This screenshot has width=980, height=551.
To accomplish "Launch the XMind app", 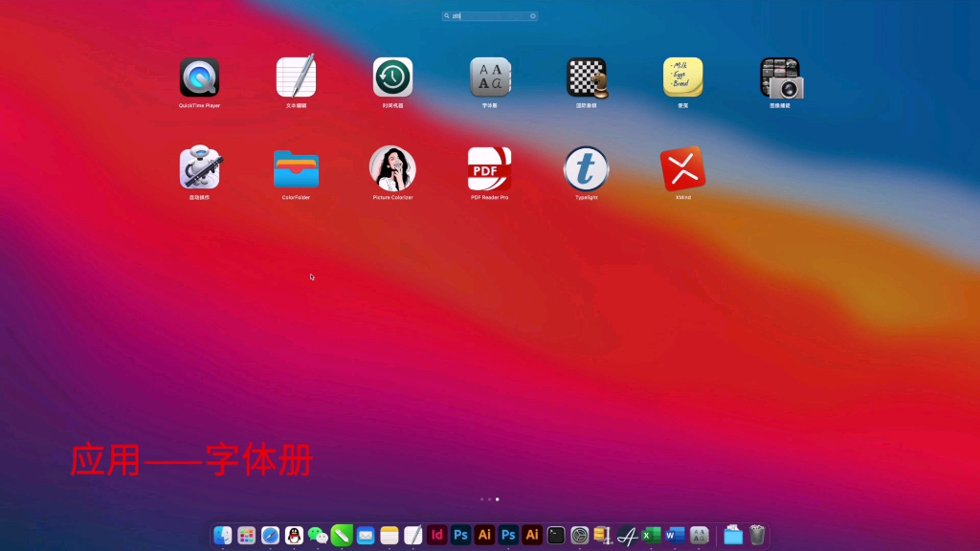I will tap(683, 168).
